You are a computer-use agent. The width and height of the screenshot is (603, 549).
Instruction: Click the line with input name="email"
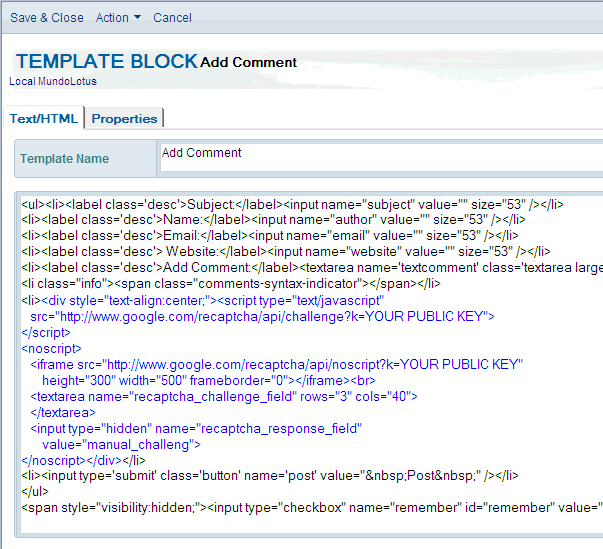pos(270,236)
